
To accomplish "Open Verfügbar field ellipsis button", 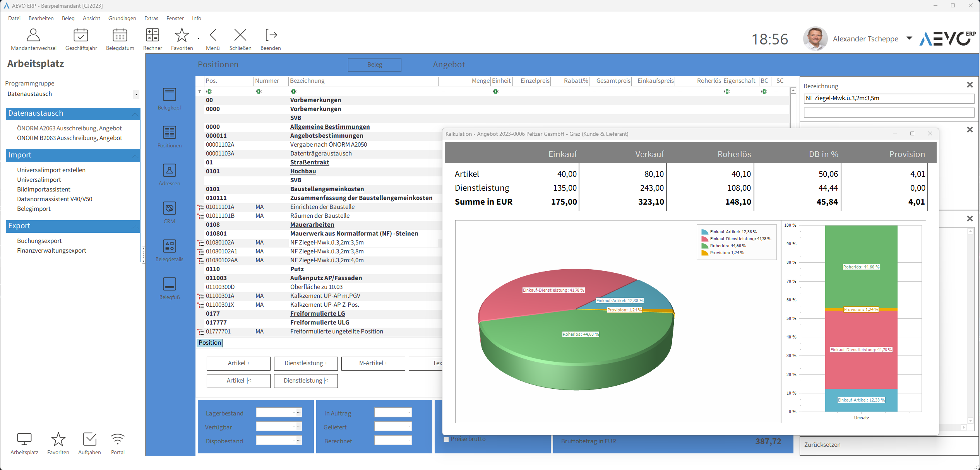I will (x=299, y=426).
